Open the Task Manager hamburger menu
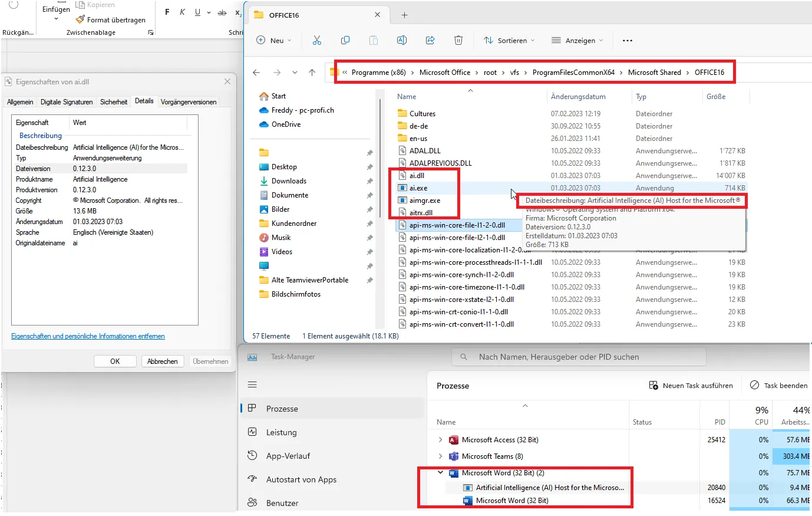Viewport: 812px width, 516px height. [252, 384]
